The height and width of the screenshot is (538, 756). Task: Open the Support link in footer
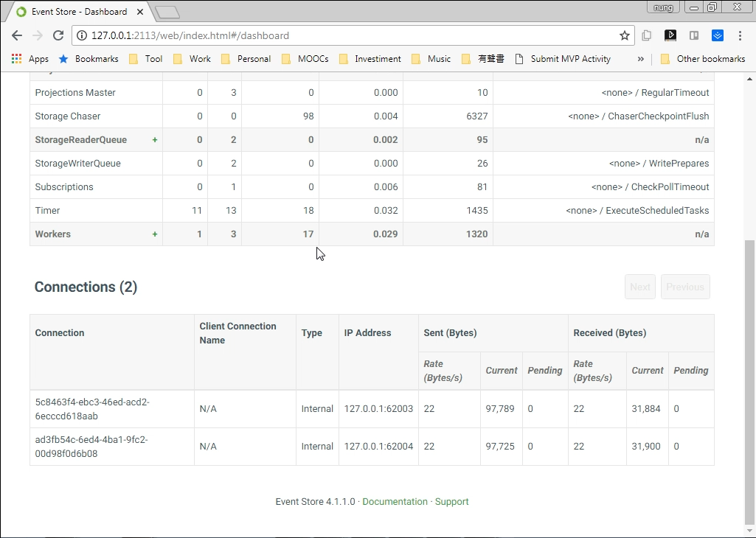click(x=451, y=501)
